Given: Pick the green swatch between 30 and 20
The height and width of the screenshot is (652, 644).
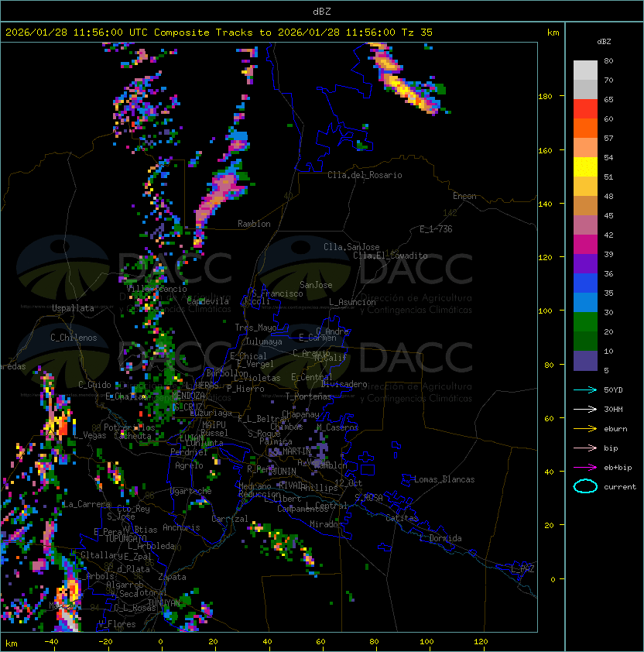Looking at the screenshot, I should click(x=585, y=322).
